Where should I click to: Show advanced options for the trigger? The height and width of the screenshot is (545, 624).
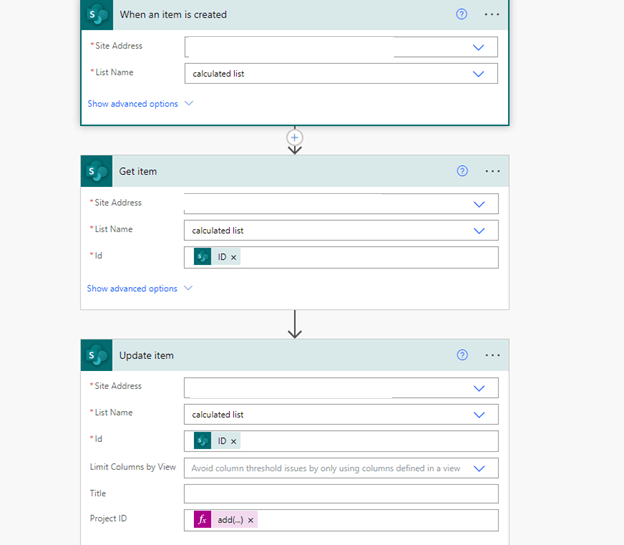point(133,104)
